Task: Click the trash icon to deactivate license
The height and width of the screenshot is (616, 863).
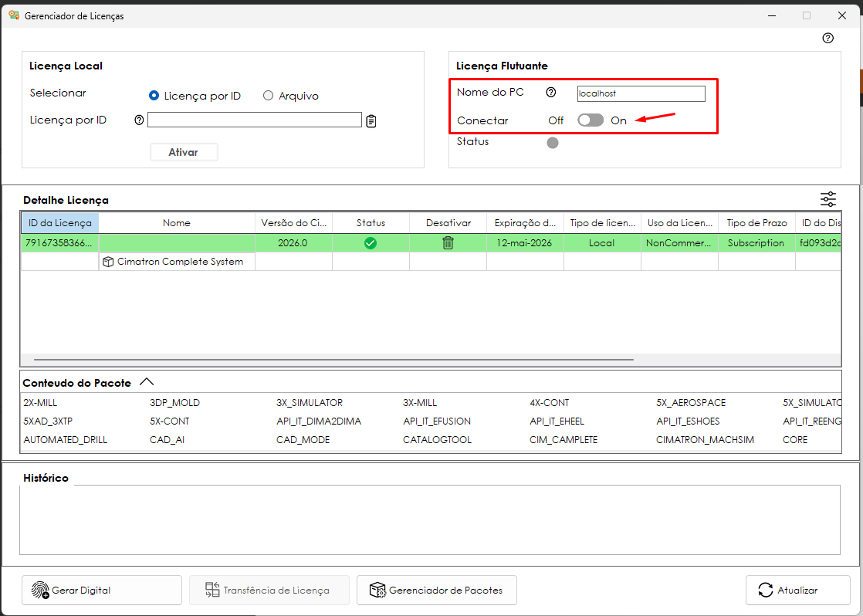Action: click(448, 242)
